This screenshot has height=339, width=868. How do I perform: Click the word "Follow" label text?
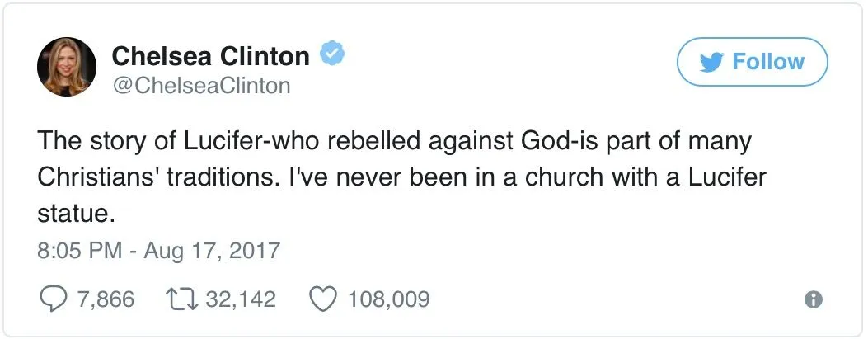tap(767, 62)
